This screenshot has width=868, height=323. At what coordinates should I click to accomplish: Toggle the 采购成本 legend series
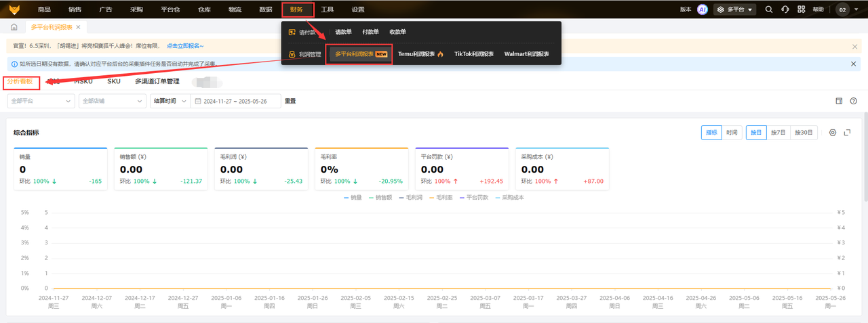click(x=509, y=198)
